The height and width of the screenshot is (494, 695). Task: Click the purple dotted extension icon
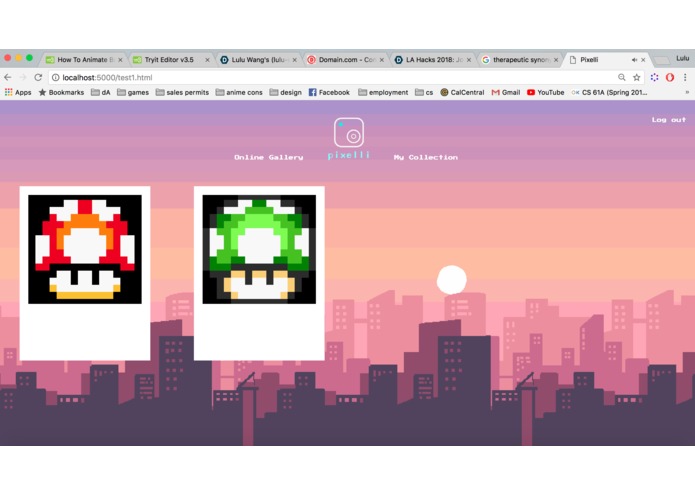click(x=654, y=78)
